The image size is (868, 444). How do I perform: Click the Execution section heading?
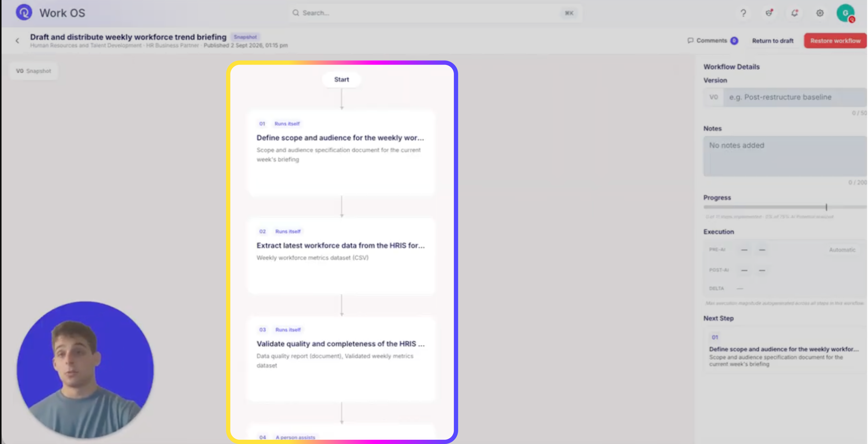click(x=718, y=232)
